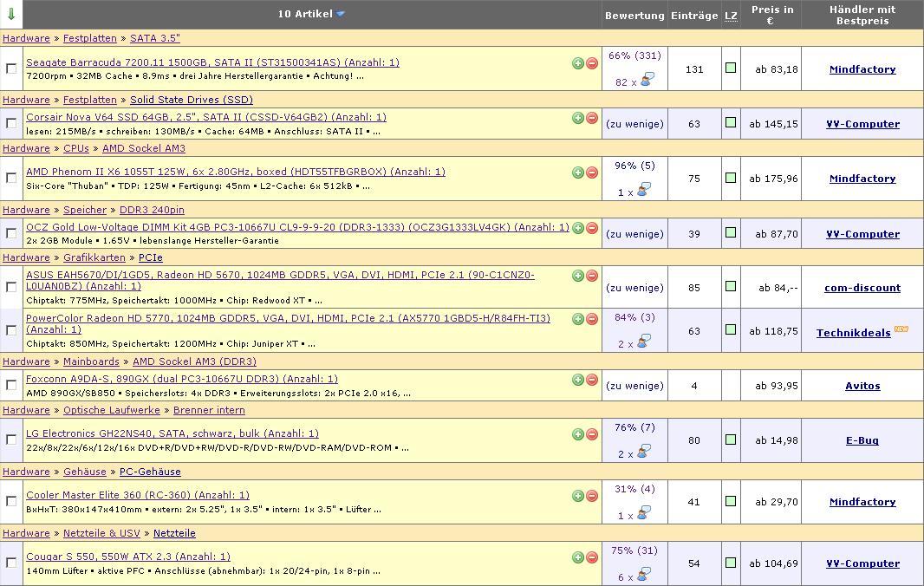Visit E-Bug dealer link
This screenshot has width=924, height=586.
pos(862,440)
